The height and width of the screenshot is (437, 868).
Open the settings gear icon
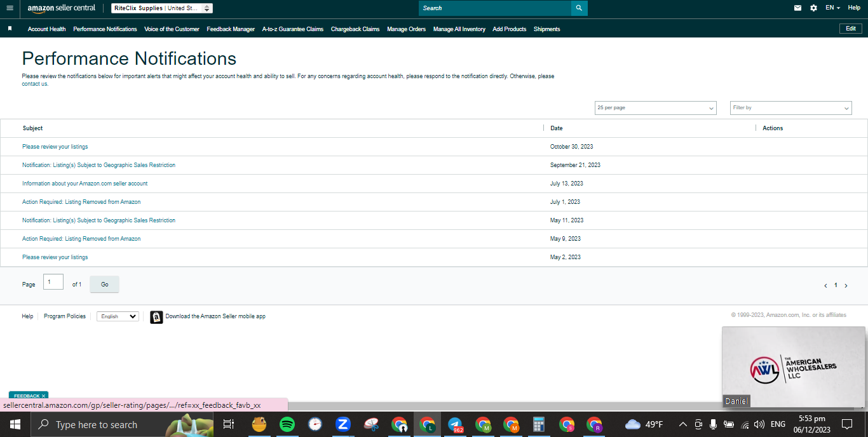(813, 8)
